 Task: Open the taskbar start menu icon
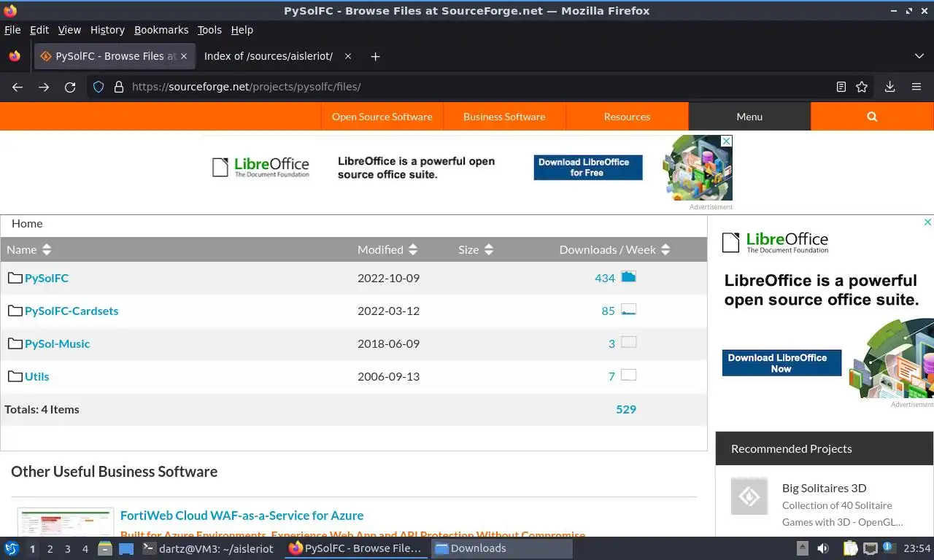pos(12,548)
